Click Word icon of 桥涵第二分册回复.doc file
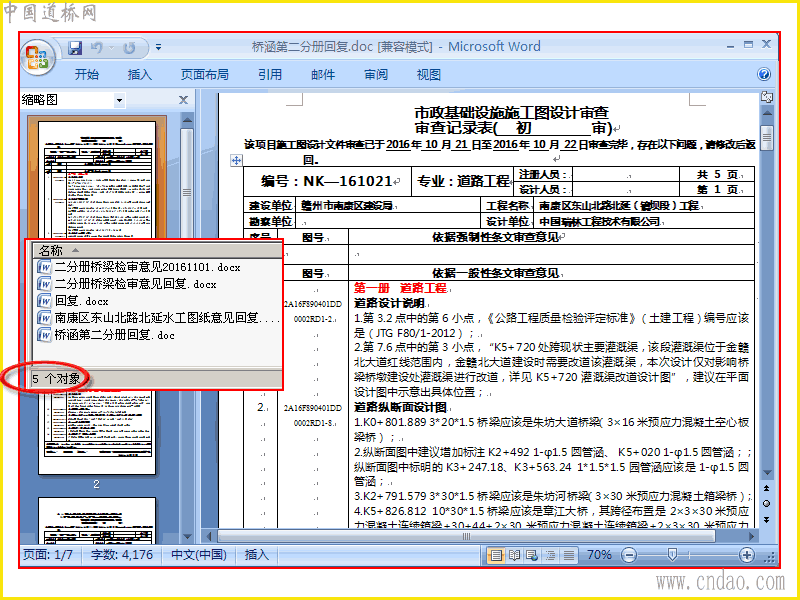800x600 pixels. [44, 335]
